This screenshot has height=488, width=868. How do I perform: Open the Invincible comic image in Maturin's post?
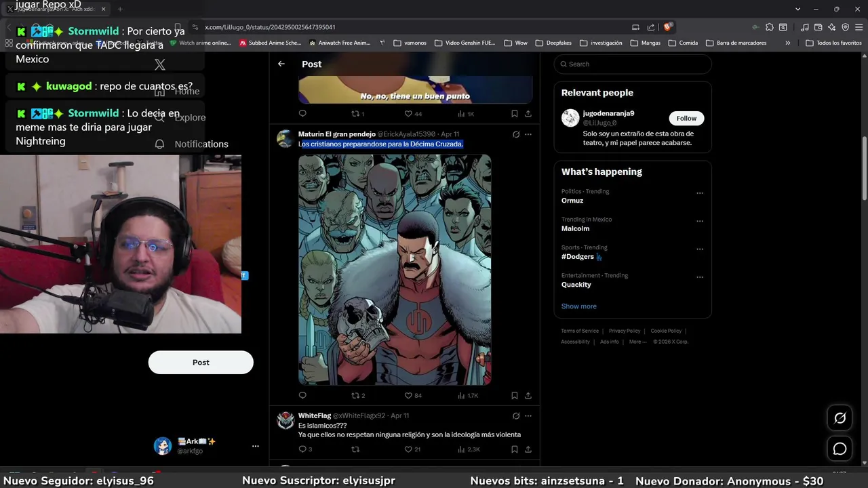coord(395,270)
